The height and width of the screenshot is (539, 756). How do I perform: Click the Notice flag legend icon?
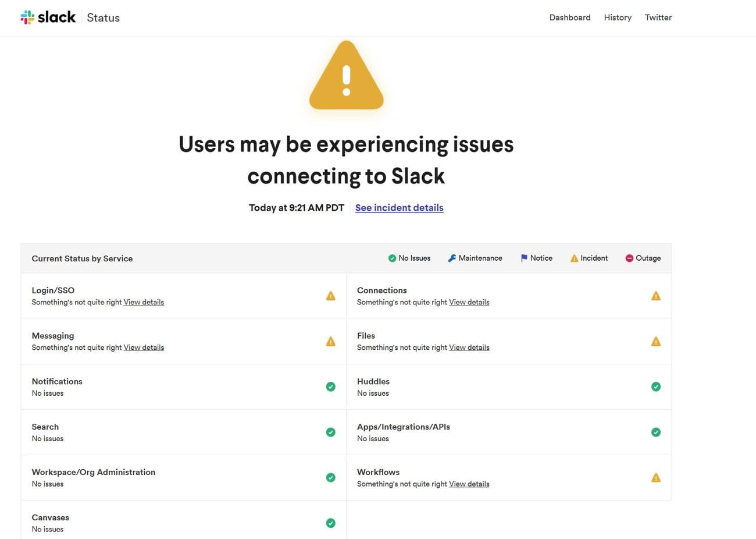[x=523, y=258]
